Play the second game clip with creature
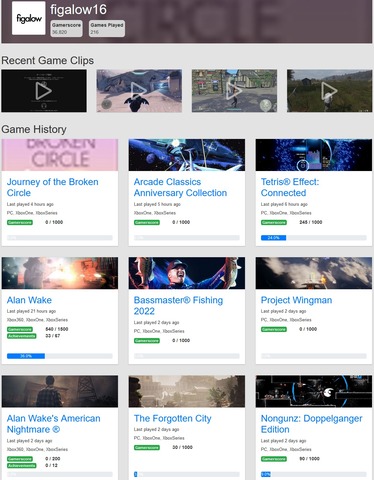 (x=139, y=91)
